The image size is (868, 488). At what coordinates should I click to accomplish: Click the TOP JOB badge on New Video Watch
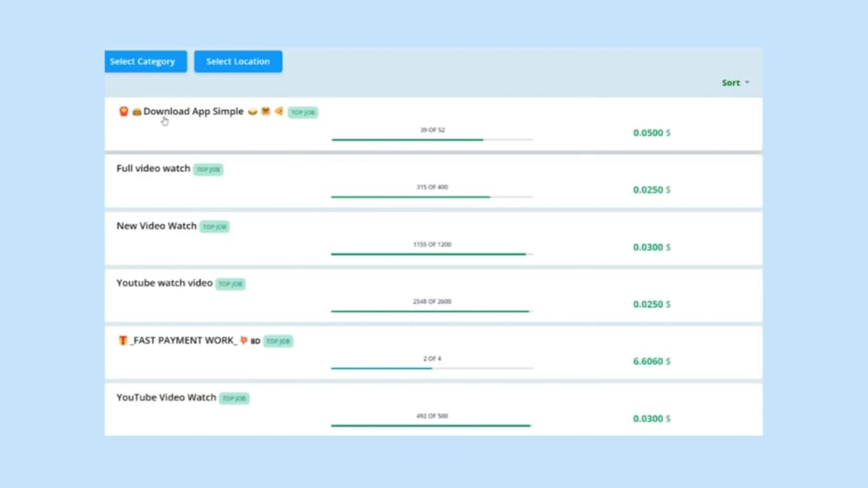pos(215,226)
